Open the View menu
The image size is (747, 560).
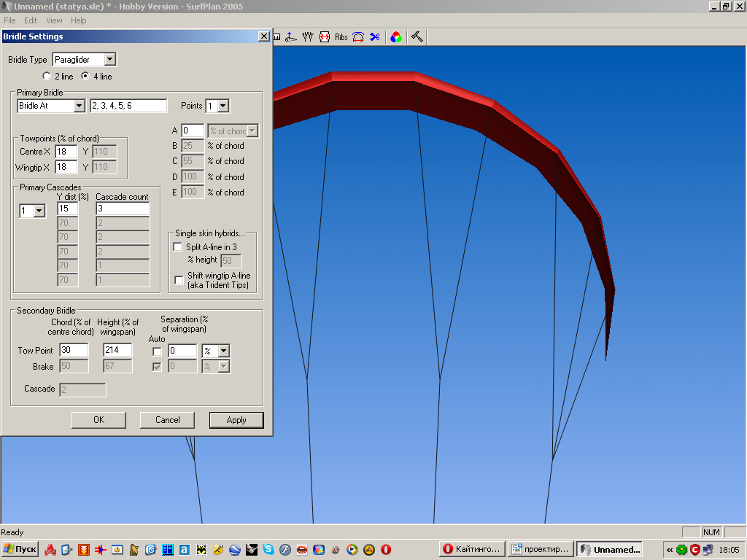pos(54,20)
